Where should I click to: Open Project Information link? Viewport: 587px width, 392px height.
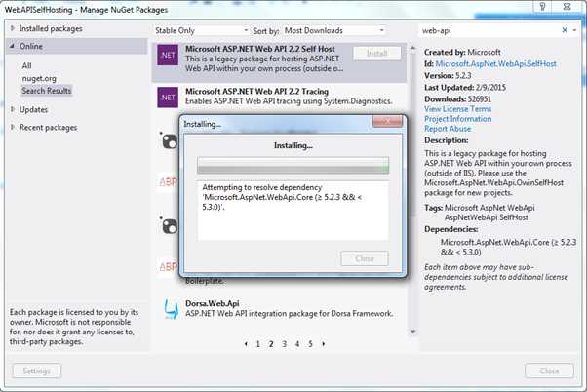click(458, 119)
